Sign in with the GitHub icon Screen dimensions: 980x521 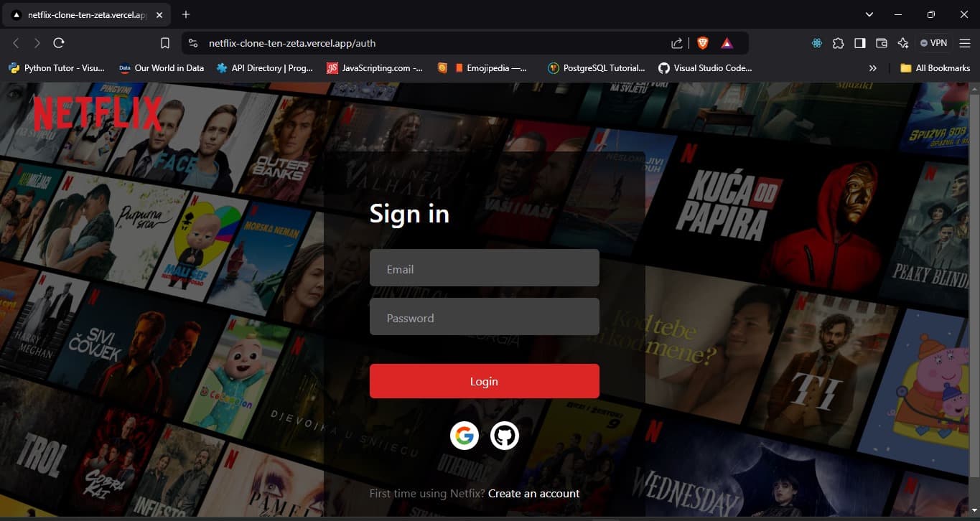click(x=505, y=435)
